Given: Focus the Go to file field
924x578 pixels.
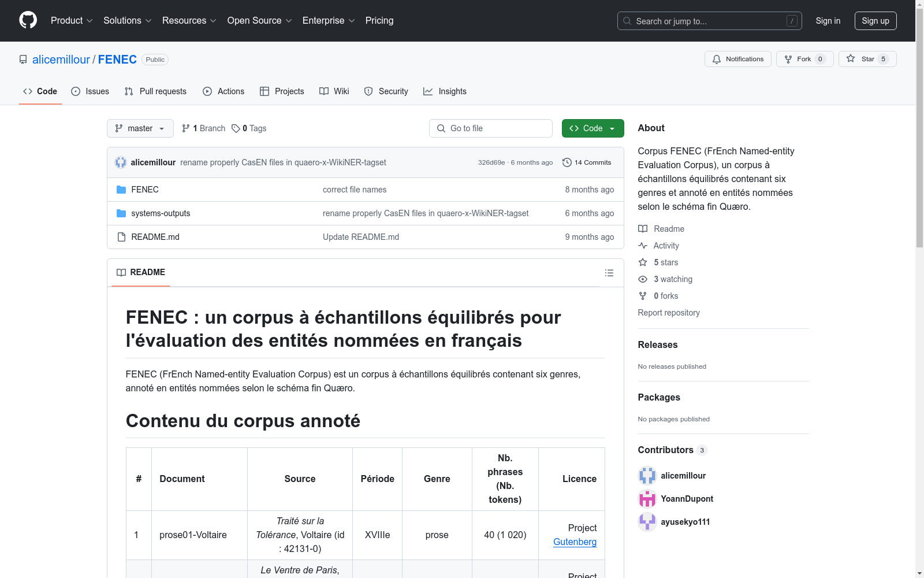Looking at the screenshot, I should pos(491,128).
